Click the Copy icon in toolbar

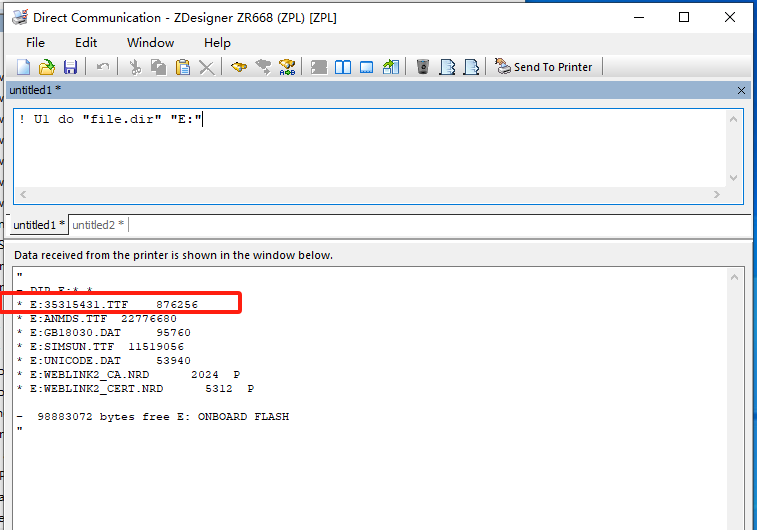pos(159,67)
